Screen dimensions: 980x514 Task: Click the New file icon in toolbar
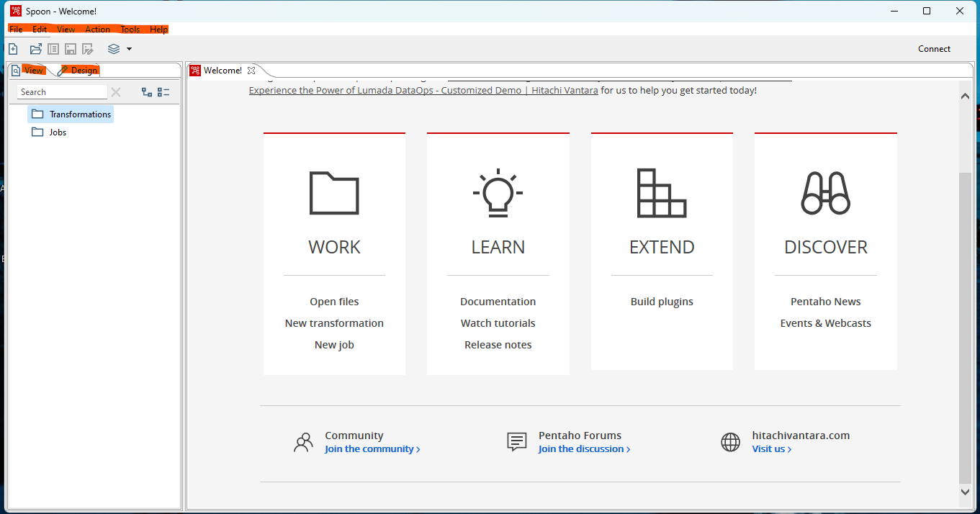[x=13, y=49]
